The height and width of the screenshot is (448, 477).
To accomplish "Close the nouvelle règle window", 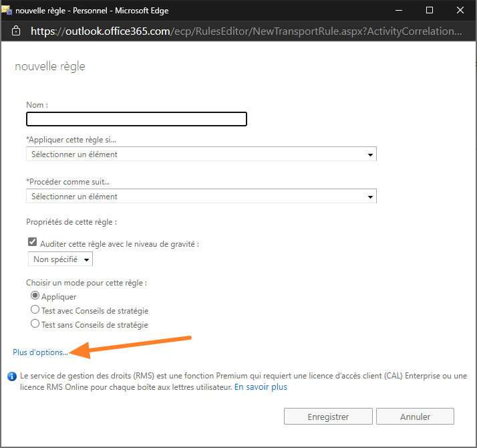I will tap(461, 11).
